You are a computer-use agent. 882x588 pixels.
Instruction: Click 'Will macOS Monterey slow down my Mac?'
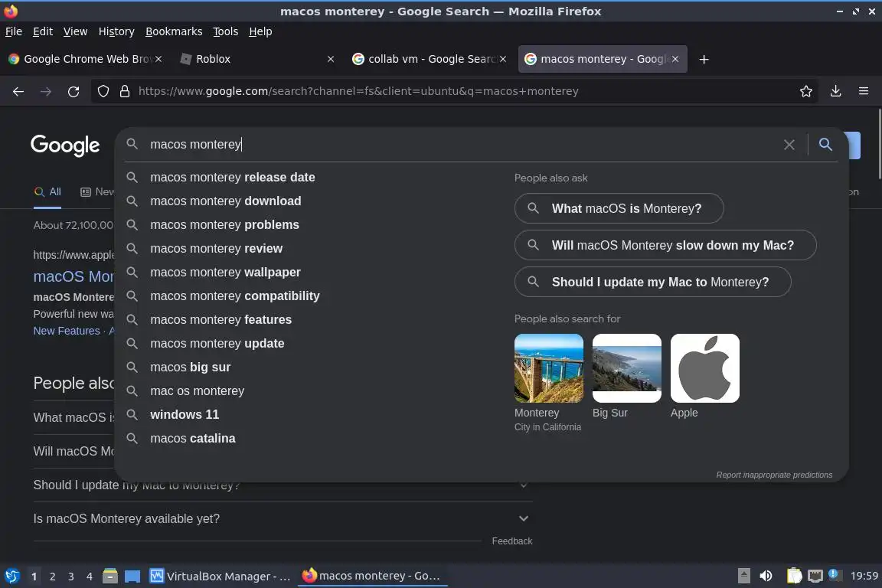coord(665,245)
